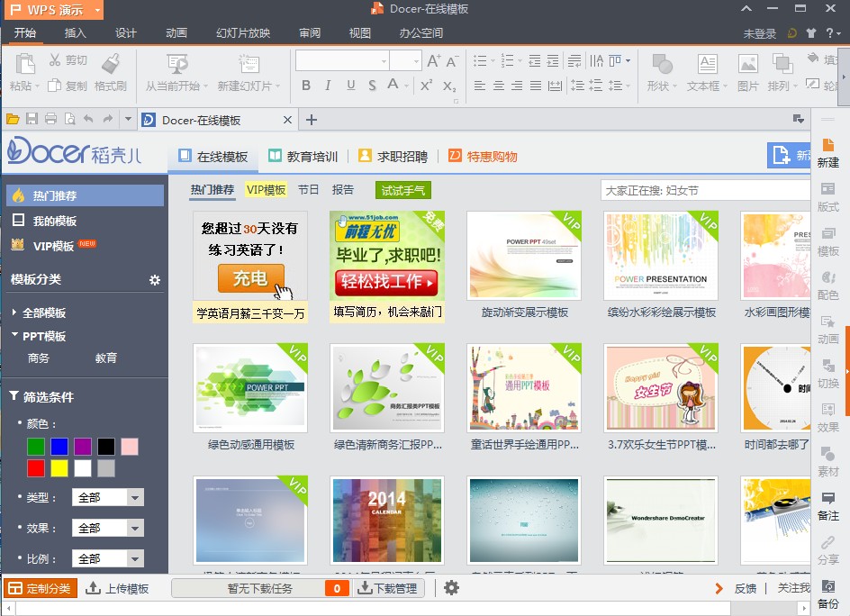The image size is (850, 616).
Task: Open the 插入 ribbon tab
Action: [x=76, y=33]
